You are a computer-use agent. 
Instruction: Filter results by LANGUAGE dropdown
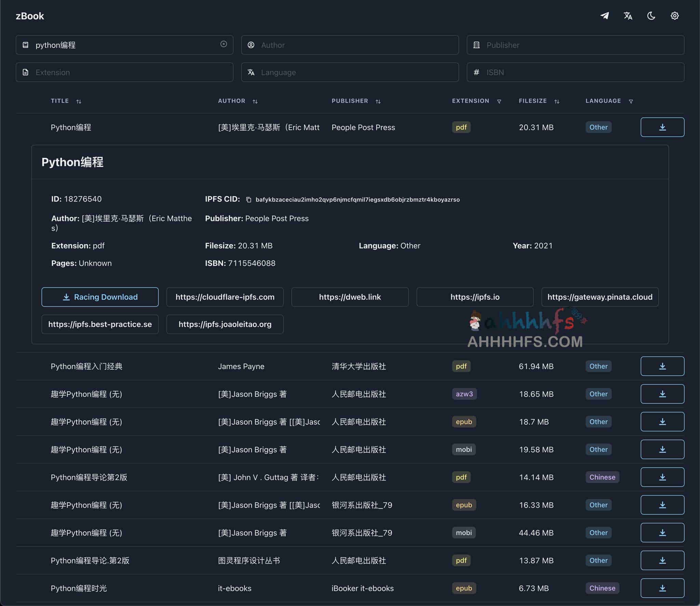point(630,100)
